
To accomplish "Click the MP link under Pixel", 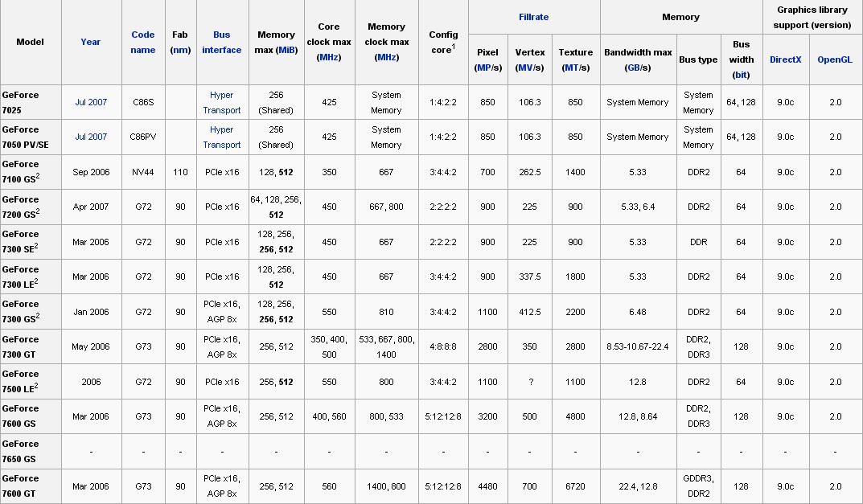I will pos(484,68).
